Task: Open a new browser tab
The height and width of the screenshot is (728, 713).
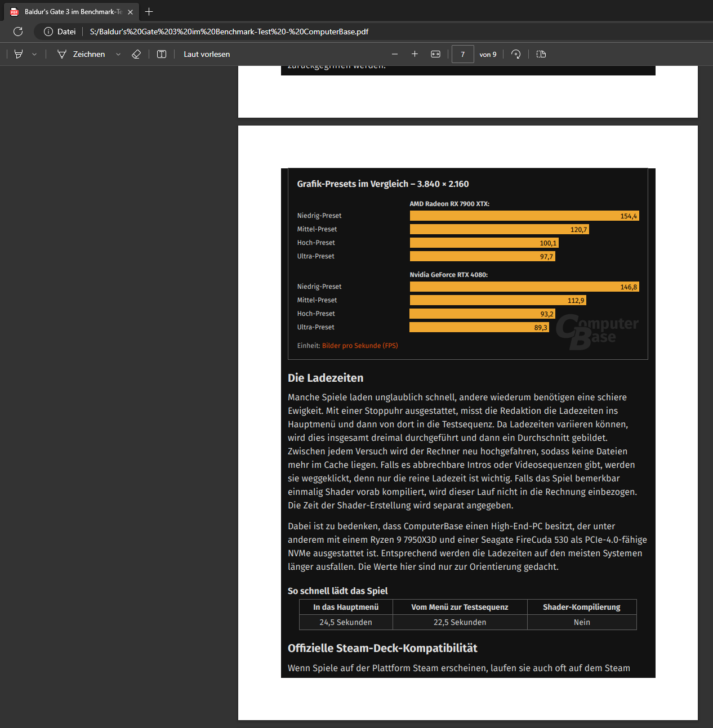Action: [149, 12]
